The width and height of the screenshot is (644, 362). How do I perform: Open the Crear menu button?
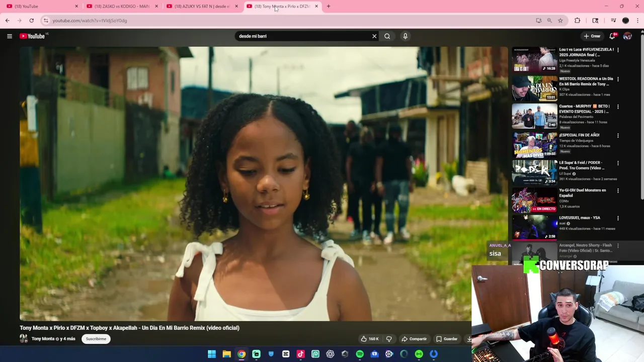[592, 36]
